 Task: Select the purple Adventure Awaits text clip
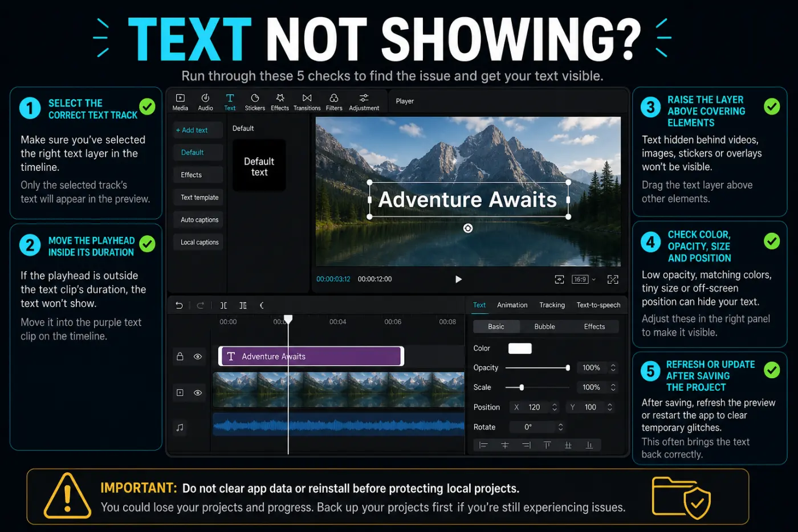(311, 356)
